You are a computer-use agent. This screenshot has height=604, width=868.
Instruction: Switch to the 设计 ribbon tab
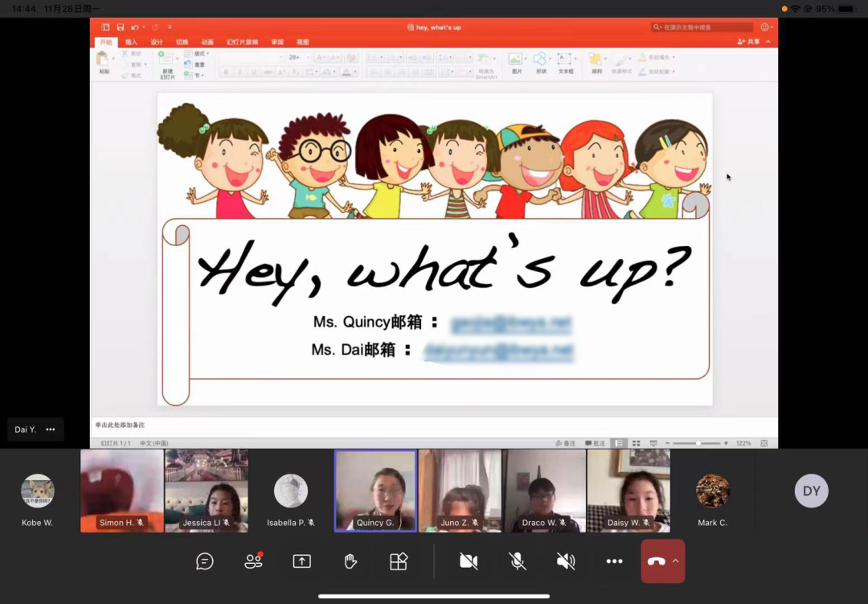click(x=157, y=42)
